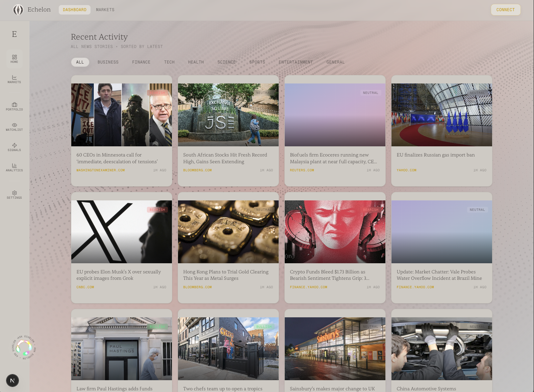The height and width of the screenshot is (392, 534).
Task: Click the Hong Kong gold bars image
Action: click(228, 232)
